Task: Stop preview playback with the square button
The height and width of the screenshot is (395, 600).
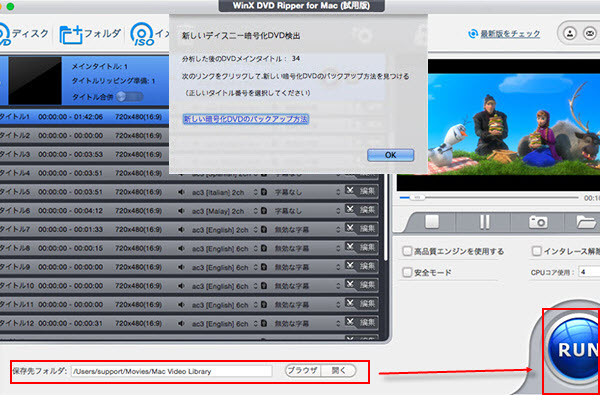Action: click(x=432, y=222)
